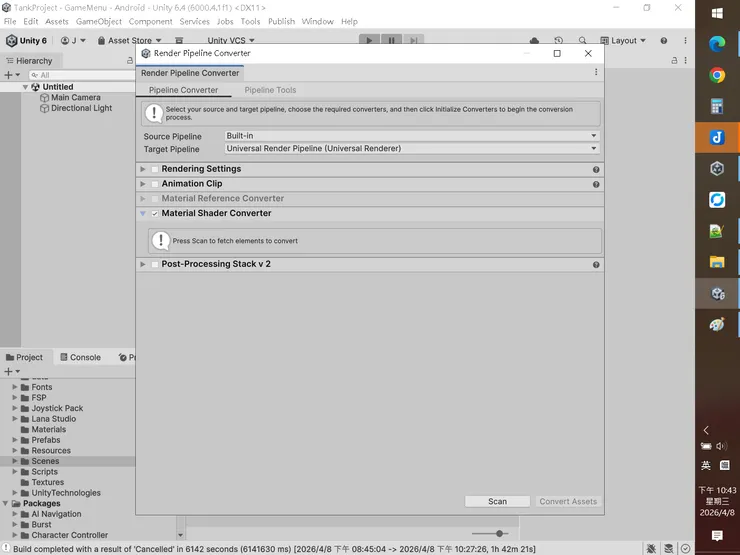Screen dimensions: 740x555
Task: Click the Convert Assets button
Action: [x=568, y=501]
